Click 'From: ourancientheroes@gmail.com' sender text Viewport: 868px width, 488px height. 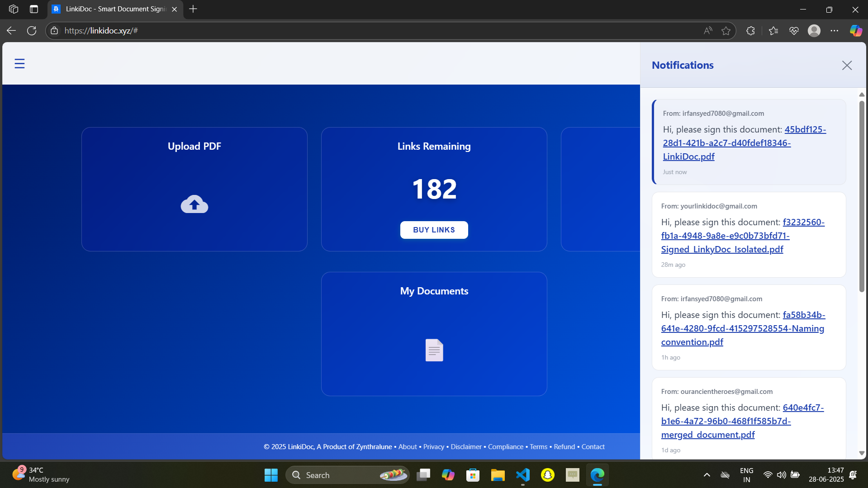(717, 392)
